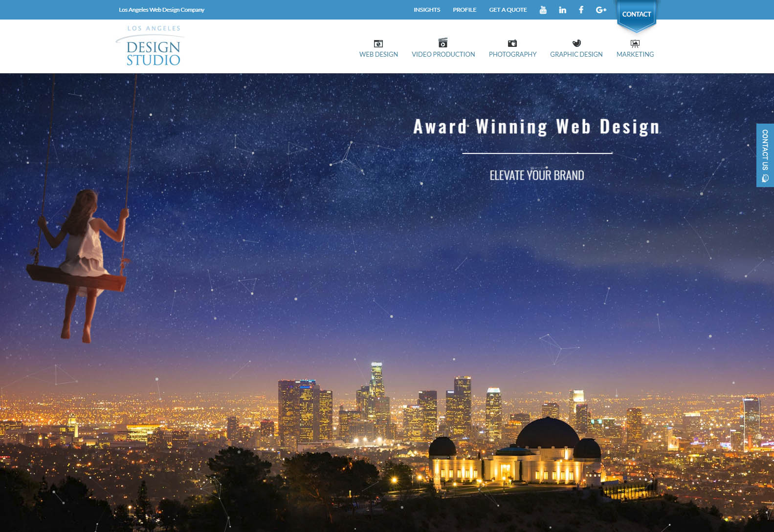This screenshot has height=532, width=774.
Task: Click the Marketing easel icon
Action: [x=635, y=43]
